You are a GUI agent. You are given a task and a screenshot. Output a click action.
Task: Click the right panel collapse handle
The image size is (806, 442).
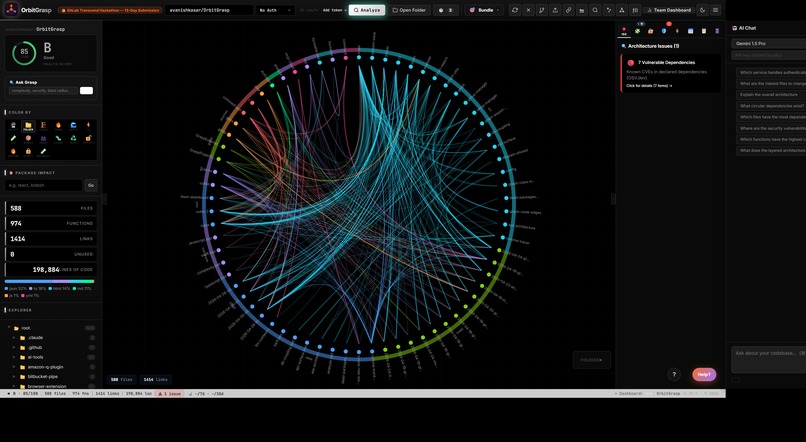point(613,199)
